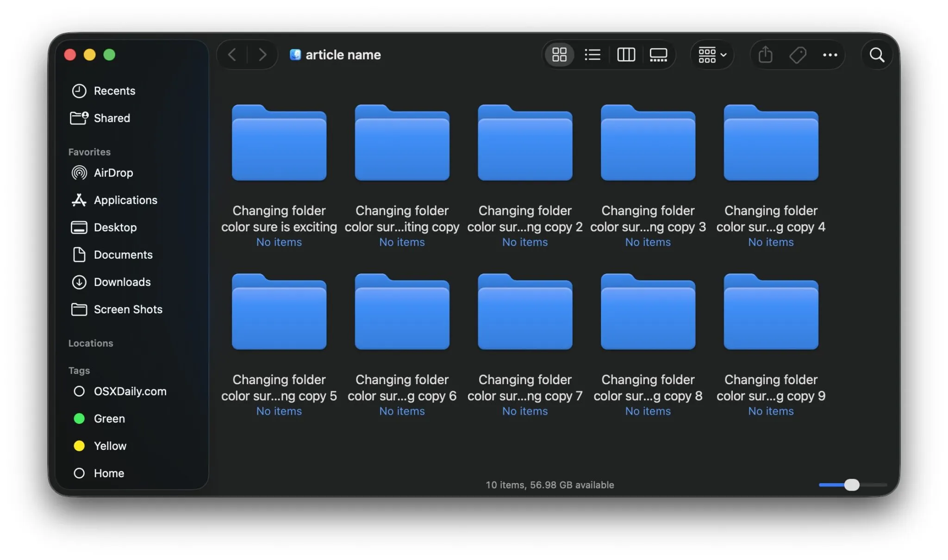Open the Tags icon in the toolbar
The image size is (948, 560).
click(798, 55)
